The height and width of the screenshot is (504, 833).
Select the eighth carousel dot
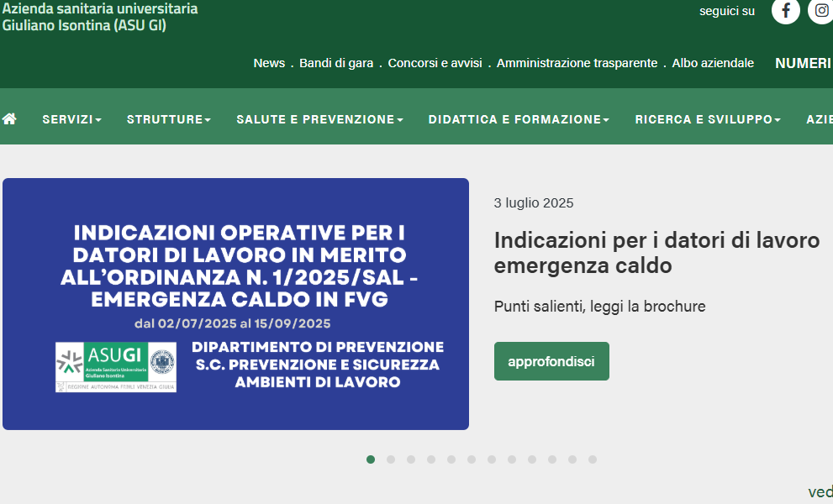click(x=512, y=459)
